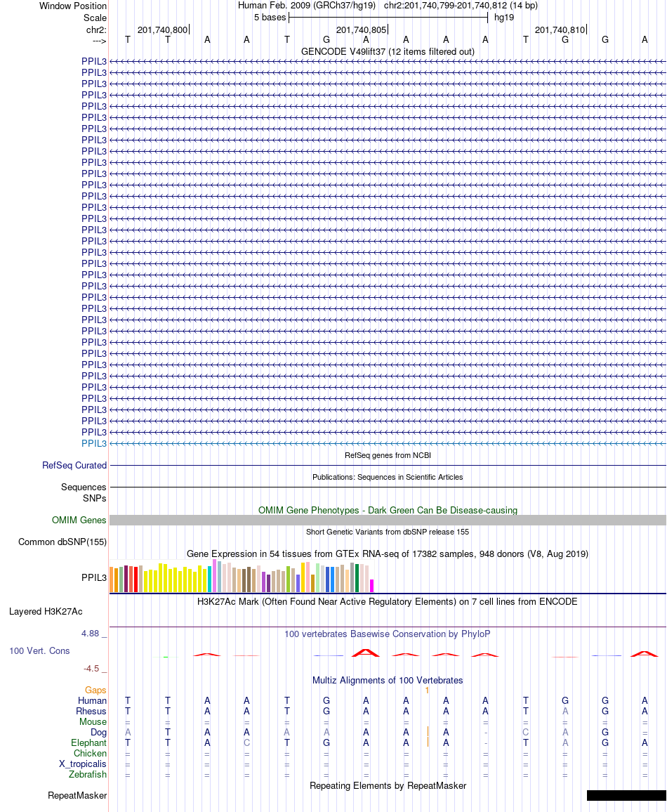The image size is (667, 812).
Task: Click RefSeq genes from NCBI title
Action: pyautogui.click(x=388, y=455)
